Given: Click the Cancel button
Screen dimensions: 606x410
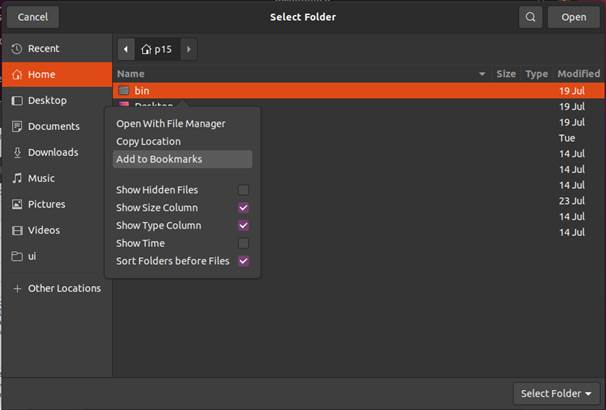Looking at the screenshot, I should (33, 17).
